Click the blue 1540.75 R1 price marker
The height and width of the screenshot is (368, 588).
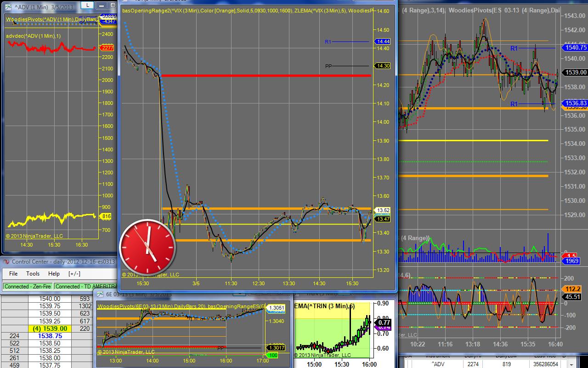click(574, 47)
